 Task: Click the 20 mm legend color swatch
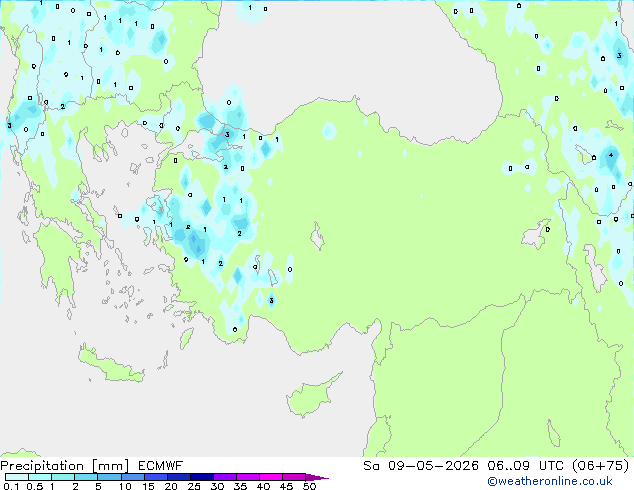coord(179,477)
